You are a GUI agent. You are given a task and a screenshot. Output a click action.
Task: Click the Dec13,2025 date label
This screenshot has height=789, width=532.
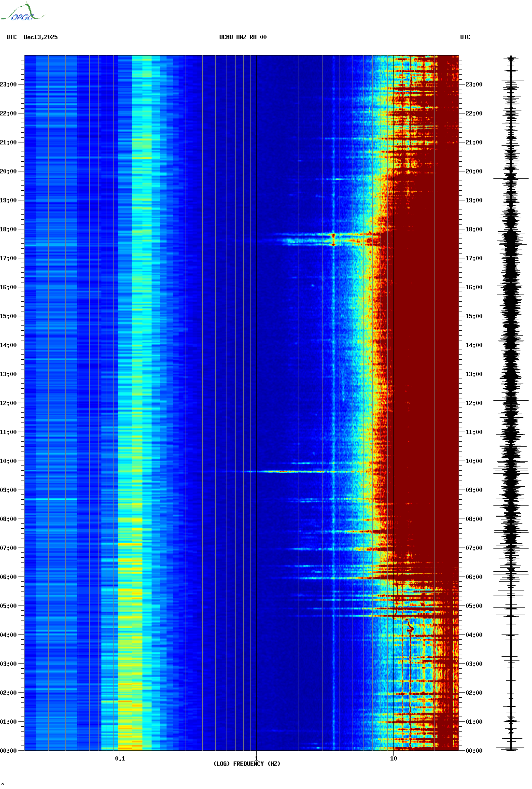[x=41, y=37]
